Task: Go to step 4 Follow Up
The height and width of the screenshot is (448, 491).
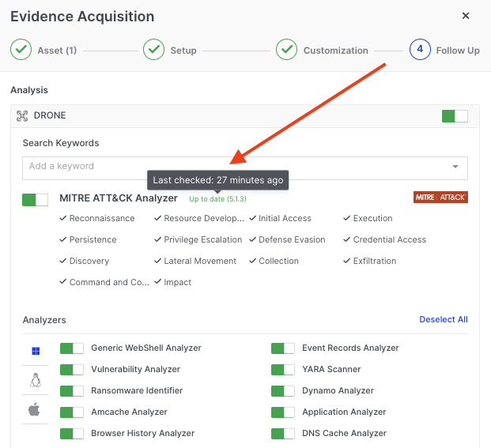Action: 419,50
